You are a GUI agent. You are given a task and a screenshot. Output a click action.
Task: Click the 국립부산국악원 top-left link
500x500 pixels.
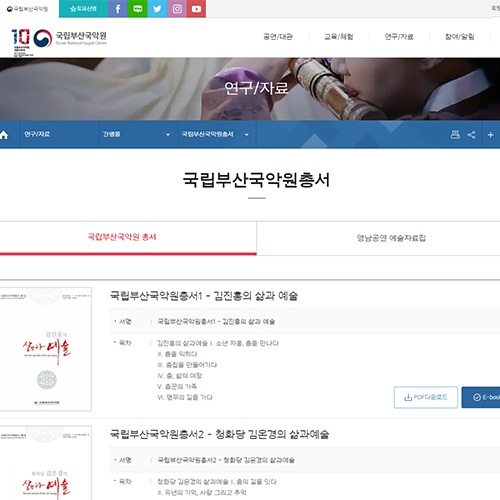pyautogui.click(x=27, y=9)
